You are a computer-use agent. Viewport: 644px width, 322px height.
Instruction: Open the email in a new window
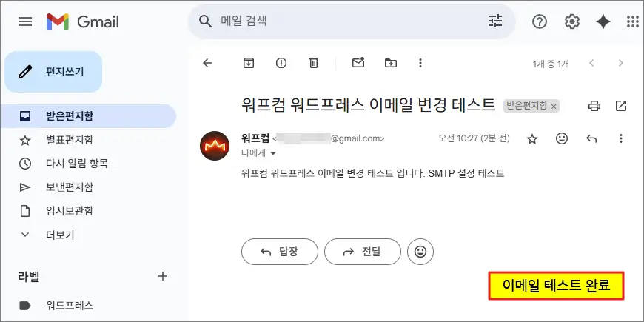click(x=621, y=106)
